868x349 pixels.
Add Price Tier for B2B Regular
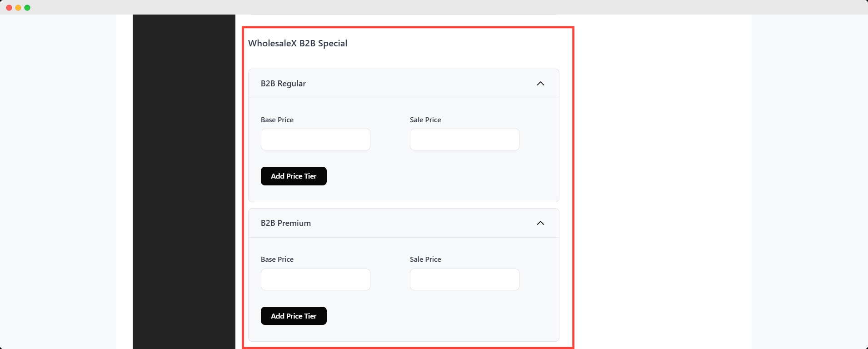click(294, 176)
